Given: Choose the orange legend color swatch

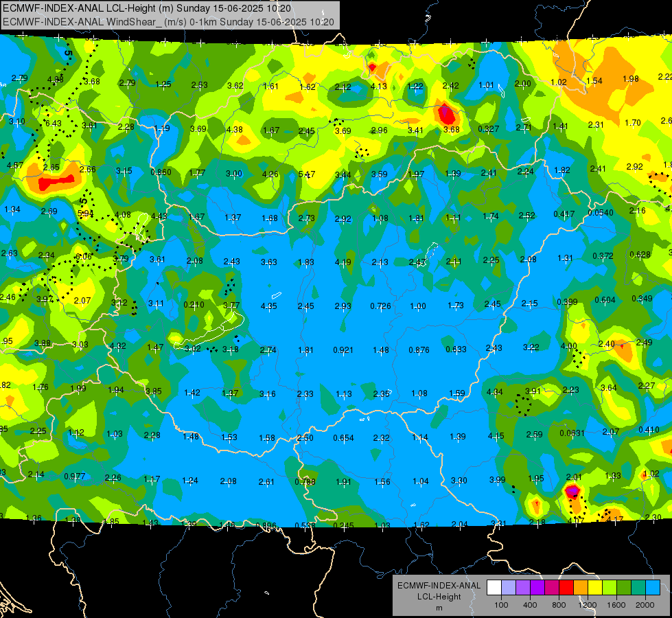Looking at the screenshot, I should click(581, 587).
